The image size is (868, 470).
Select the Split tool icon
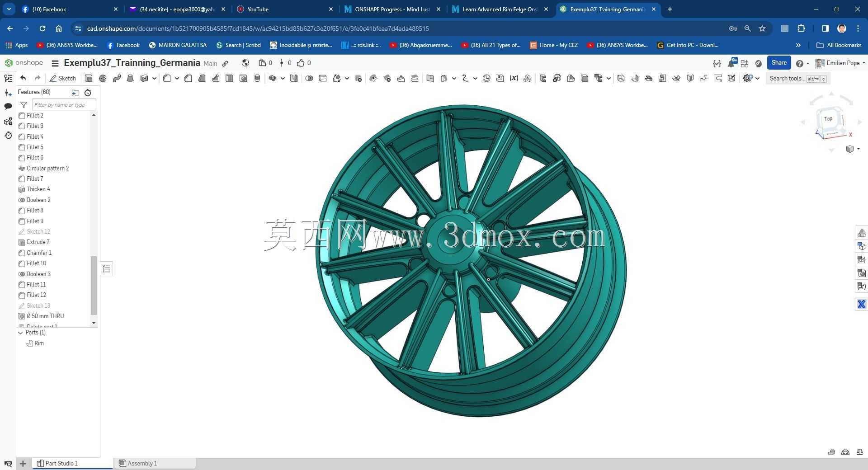[x=323, y=78]
